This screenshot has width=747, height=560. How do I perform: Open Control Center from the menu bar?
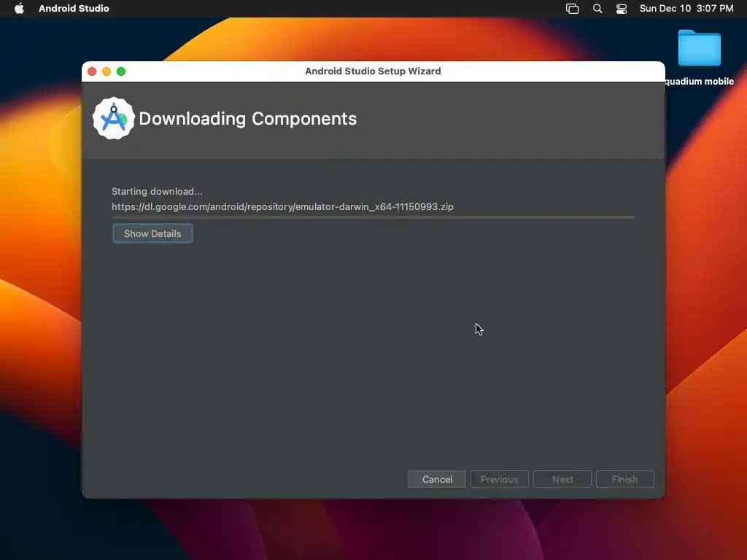coord(622,8)
